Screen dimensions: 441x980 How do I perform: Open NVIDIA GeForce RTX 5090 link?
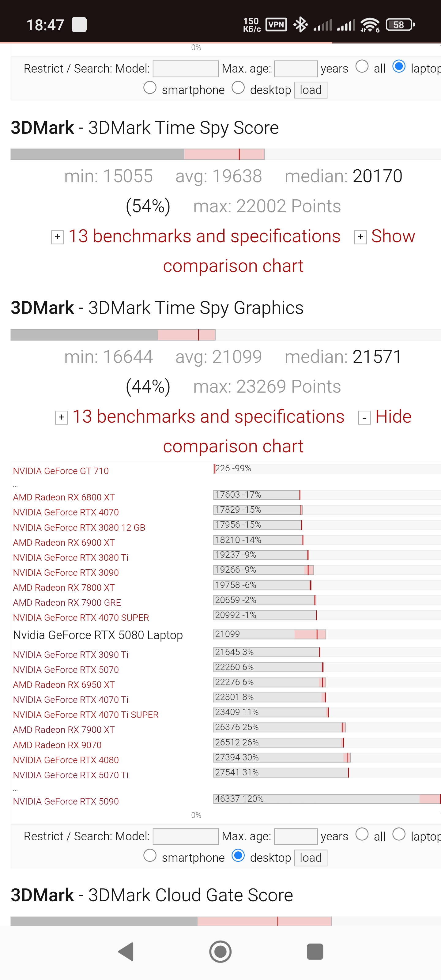(66, 801)
